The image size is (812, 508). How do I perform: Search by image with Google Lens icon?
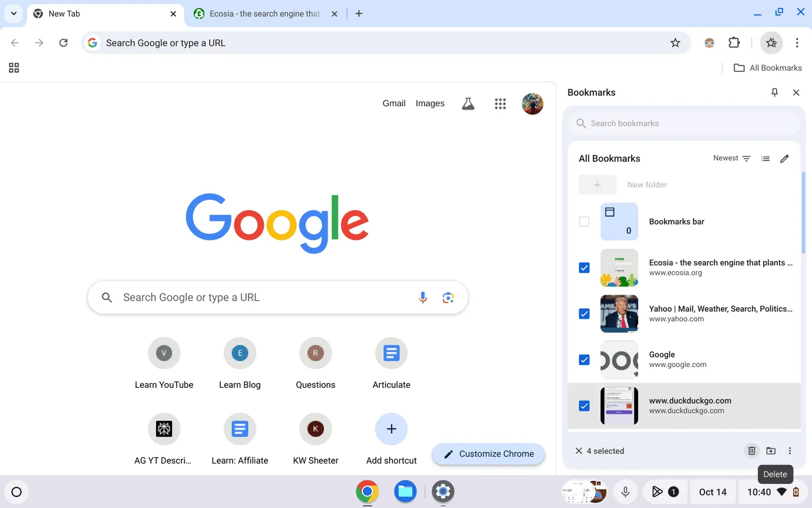pos(448,297)
